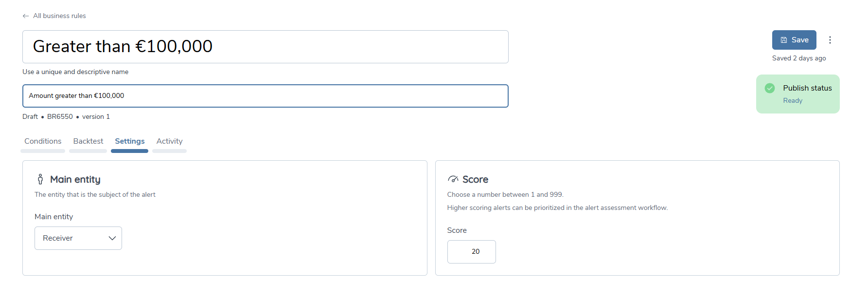
Task: Click the green checkmark in Publish status
Action: [770, 88]
